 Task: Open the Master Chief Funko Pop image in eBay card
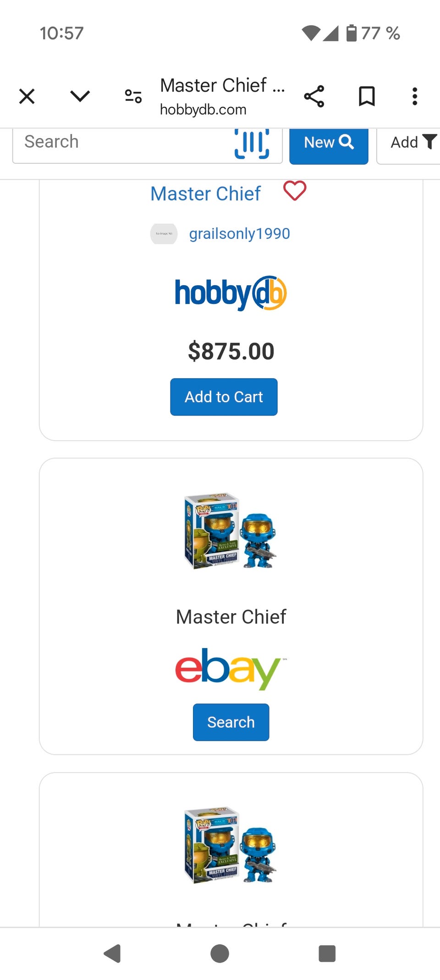[x=231, y=531]
